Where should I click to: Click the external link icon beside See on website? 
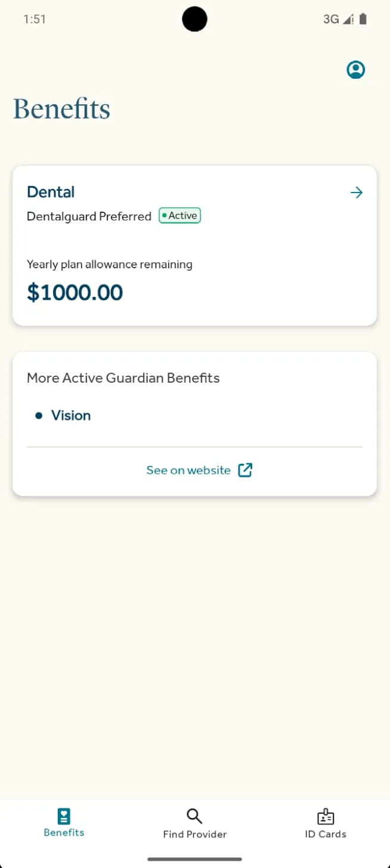(244, 470)
